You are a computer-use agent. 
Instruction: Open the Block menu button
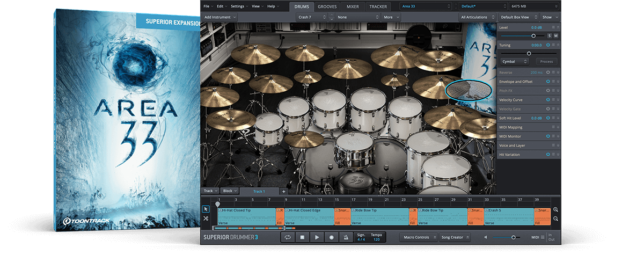click(x=229, y=191)
